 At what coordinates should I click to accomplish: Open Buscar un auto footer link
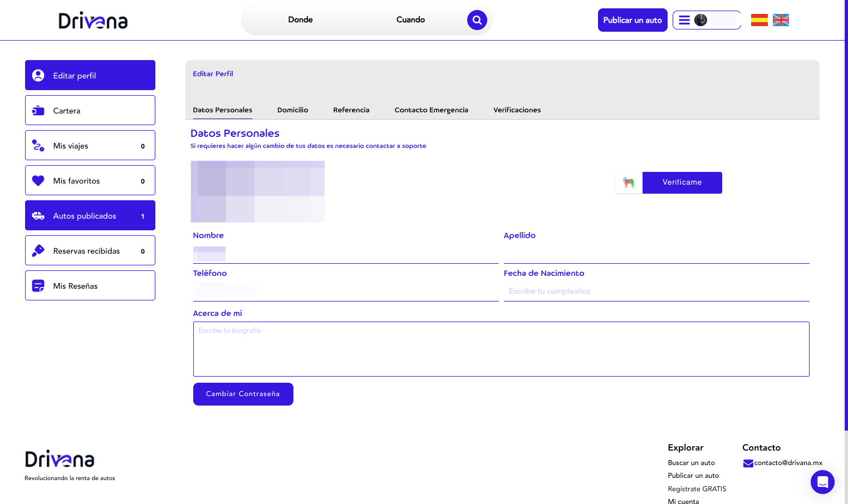692,463
